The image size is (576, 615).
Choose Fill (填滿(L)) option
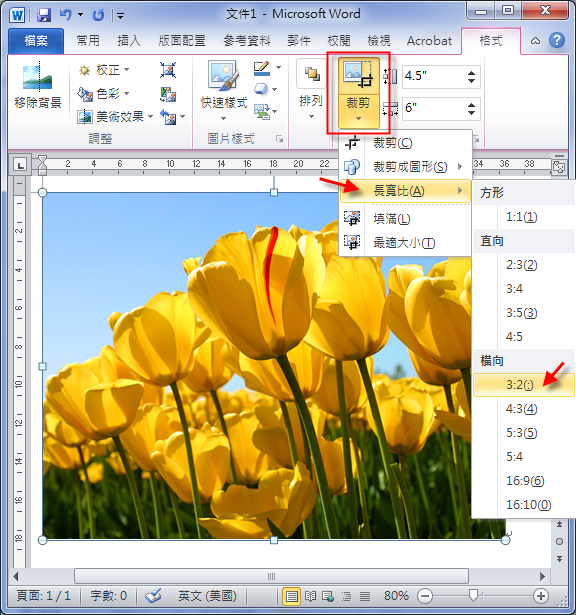(x=405, y=218)
